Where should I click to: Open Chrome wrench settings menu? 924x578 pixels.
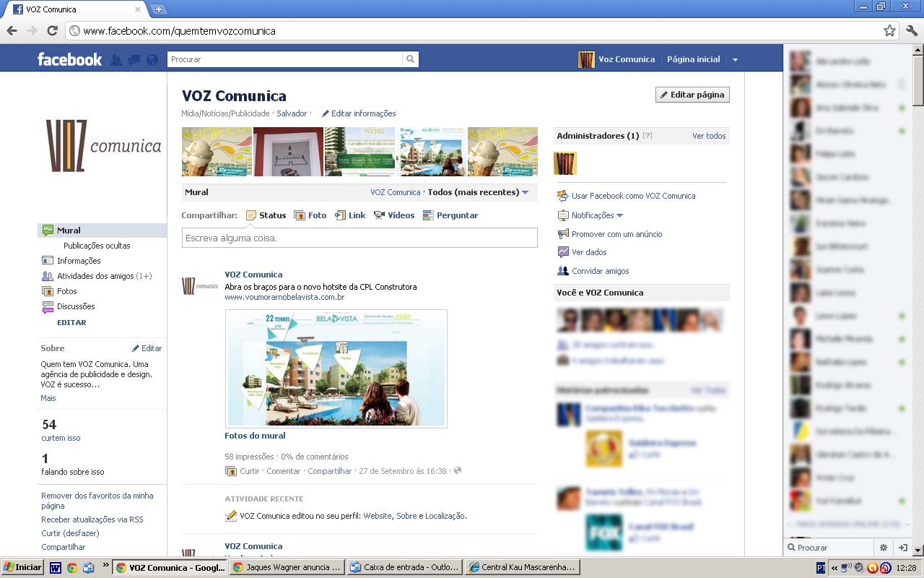click(x=911, y=30)
